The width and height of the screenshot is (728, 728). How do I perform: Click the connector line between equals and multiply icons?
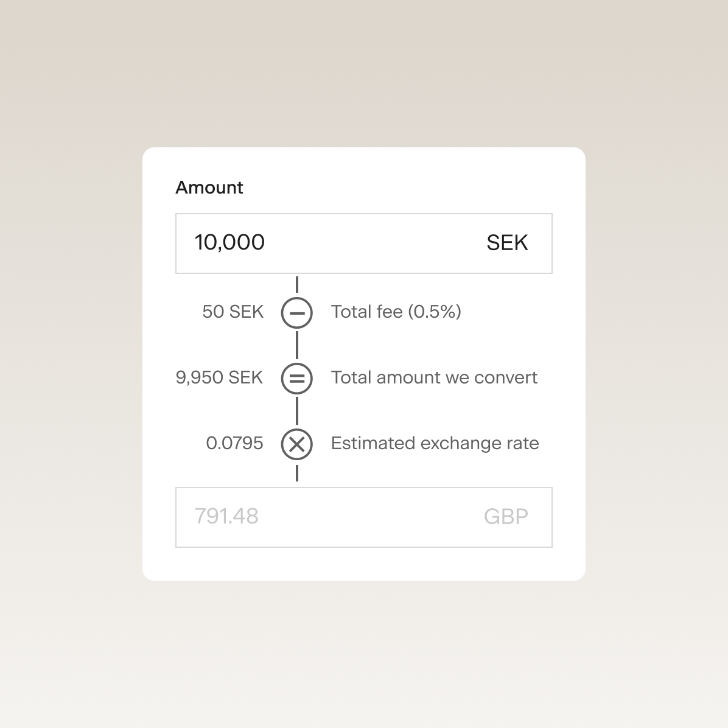point(297,411)
